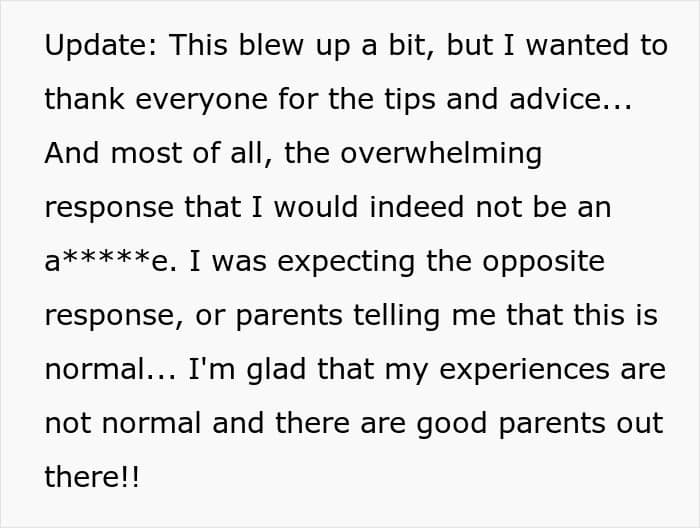Click the word "normal..." starting the line
The image size is (700, 528).
[x=111, y=370]
